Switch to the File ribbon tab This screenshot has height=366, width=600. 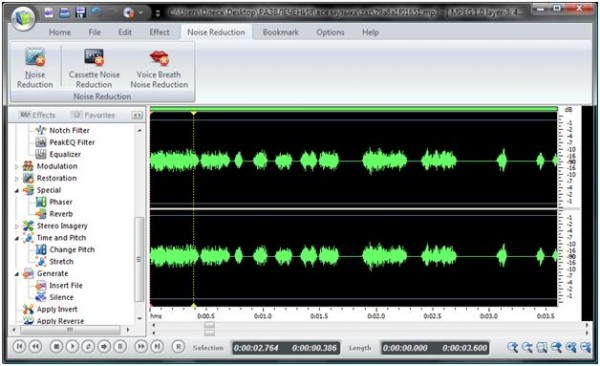point(95,32)
